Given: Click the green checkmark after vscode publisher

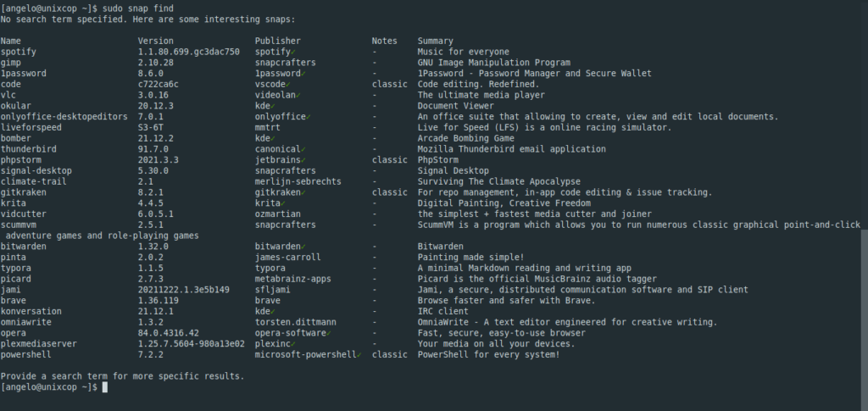Looking at the screenshot, I should coord(288,85).
